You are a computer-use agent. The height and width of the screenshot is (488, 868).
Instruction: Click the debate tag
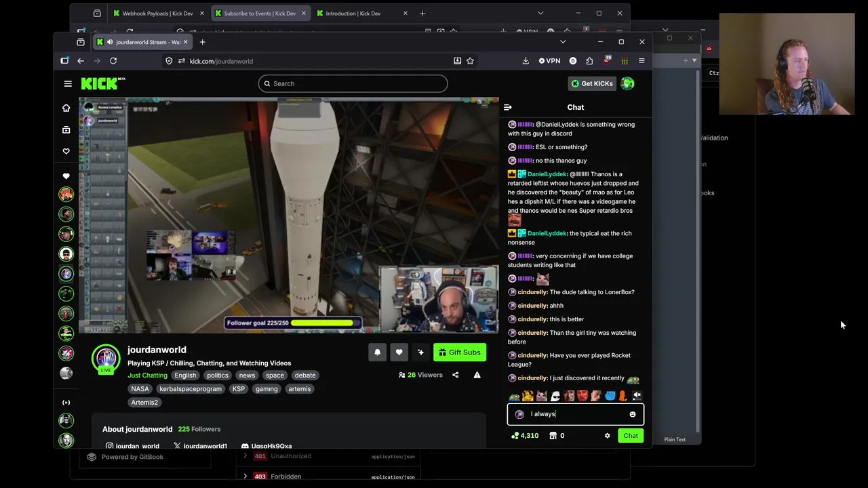tap(305, 375)
